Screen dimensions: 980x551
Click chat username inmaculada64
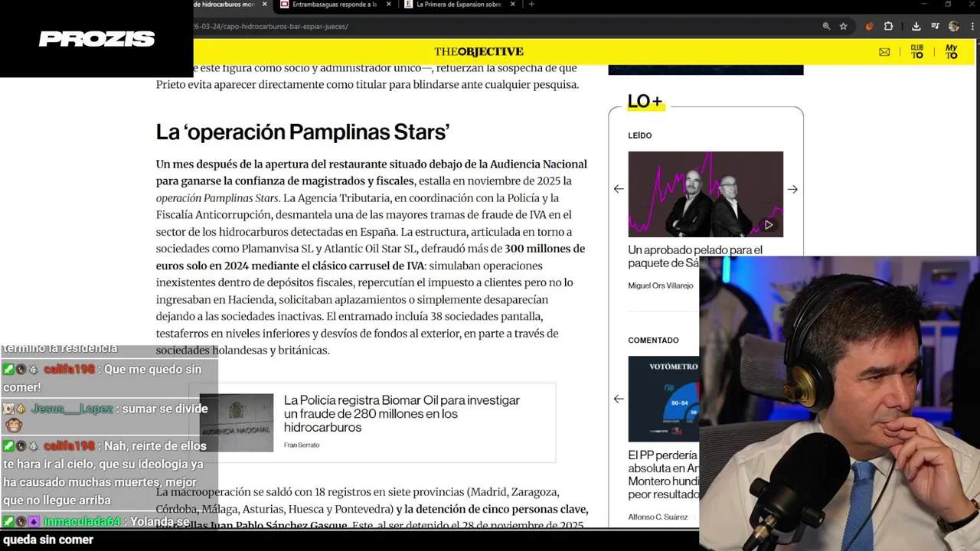coord(82,522)
